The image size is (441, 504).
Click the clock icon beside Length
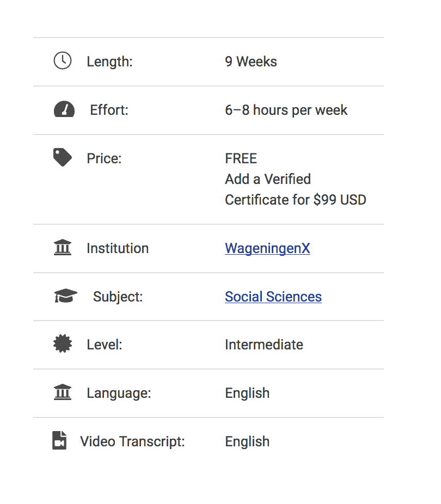pyautogui.click(x=63, y=60)
